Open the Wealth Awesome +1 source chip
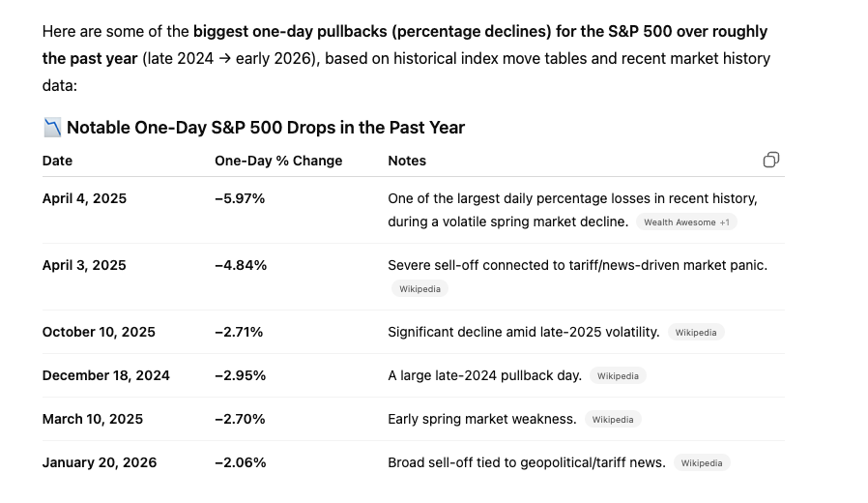Viewport: 868px width, 503px height. tap(686, 222)
